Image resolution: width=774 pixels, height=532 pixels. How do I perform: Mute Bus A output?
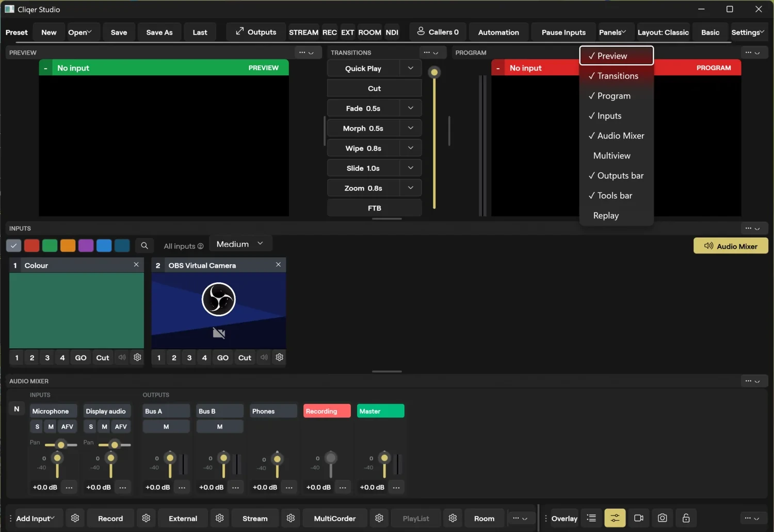point(166,427)
